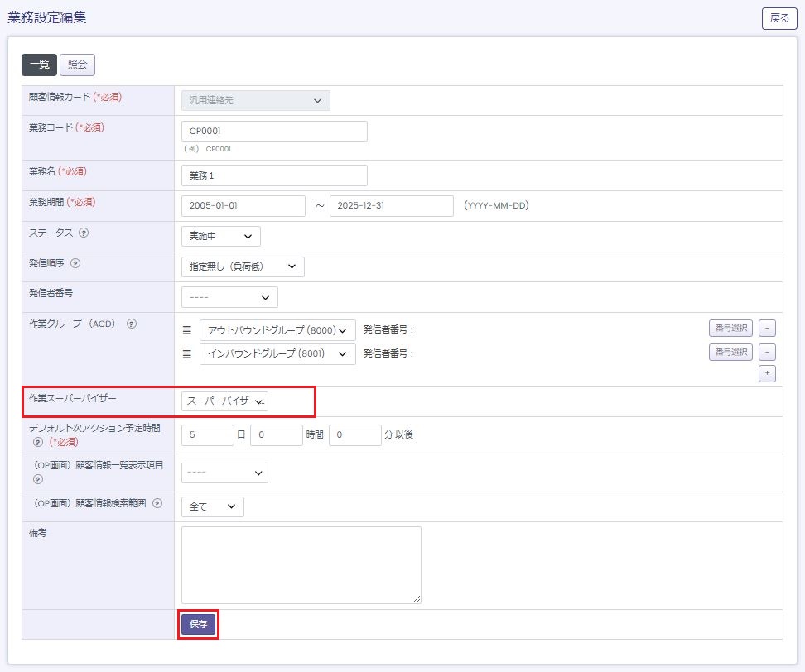Screen dimensions: 805x672
Task: Open the ステータス dropdown showing 実施中
Action: coord(220,236)
